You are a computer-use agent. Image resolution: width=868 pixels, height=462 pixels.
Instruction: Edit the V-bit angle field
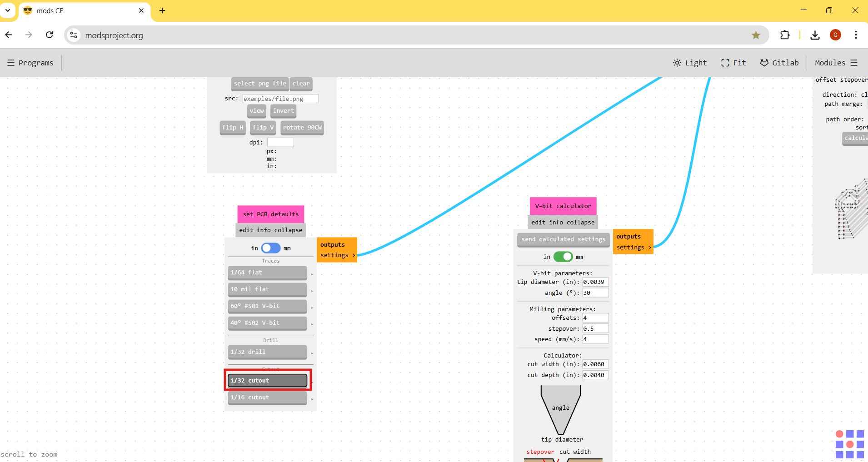click(595, 293)
